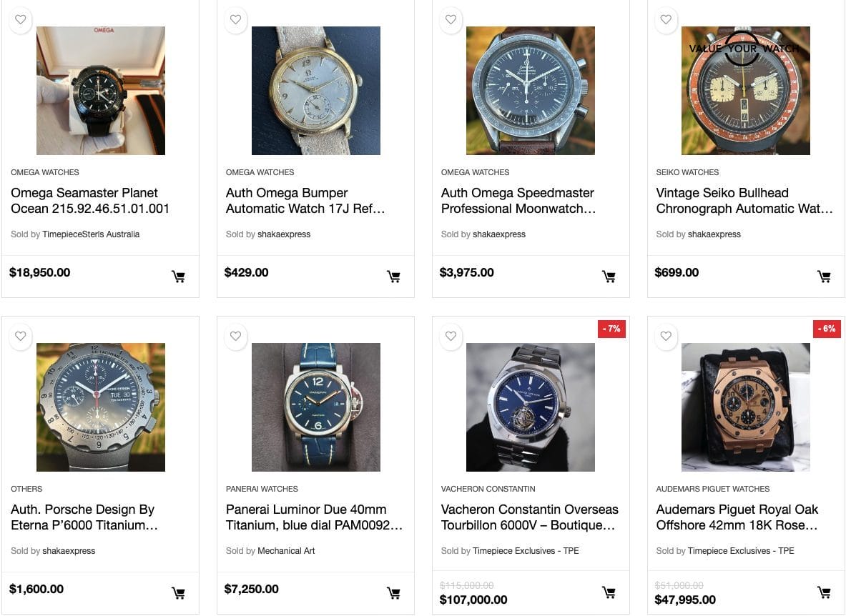Favorite the Vintage Seiko Bullhead watch
This screenshot has height=616, width=846.
666,20
